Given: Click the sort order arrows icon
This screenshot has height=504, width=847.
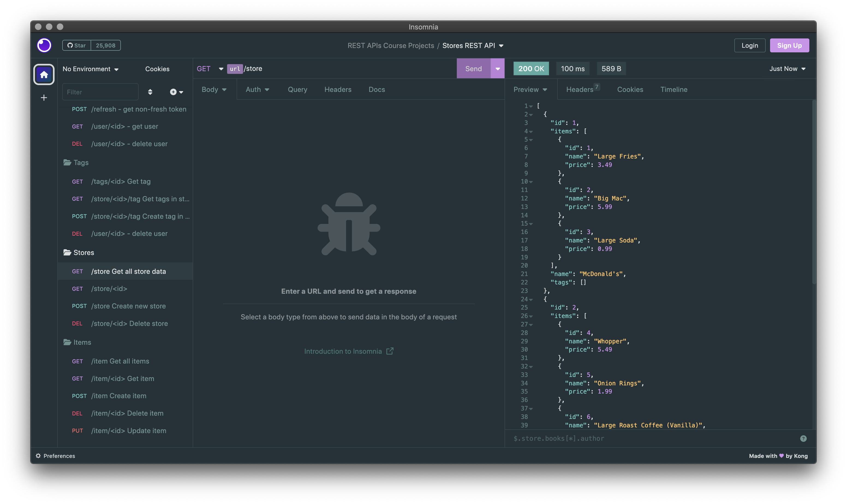Looking at the screenshot, I should [150, 92].
